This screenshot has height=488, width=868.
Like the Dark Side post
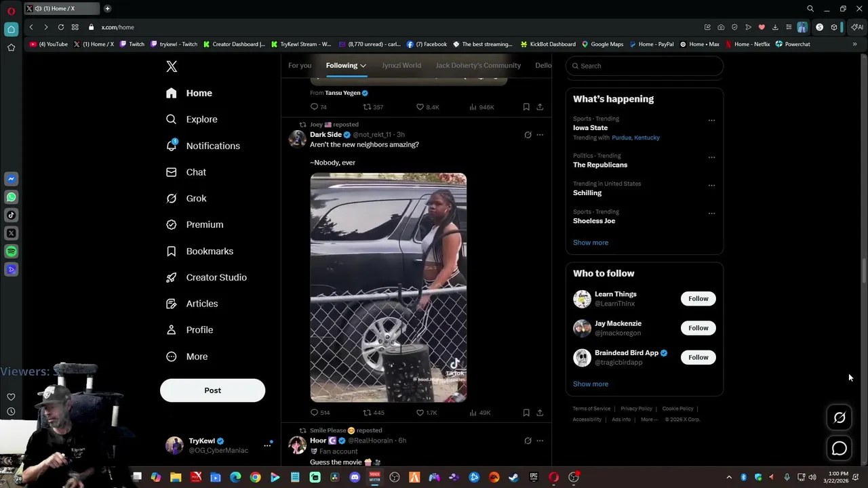point(427,413)
